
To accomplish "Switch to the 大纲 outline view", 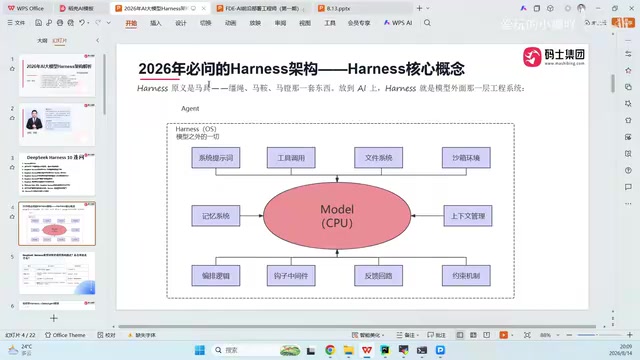I will (x=42, y=40).
